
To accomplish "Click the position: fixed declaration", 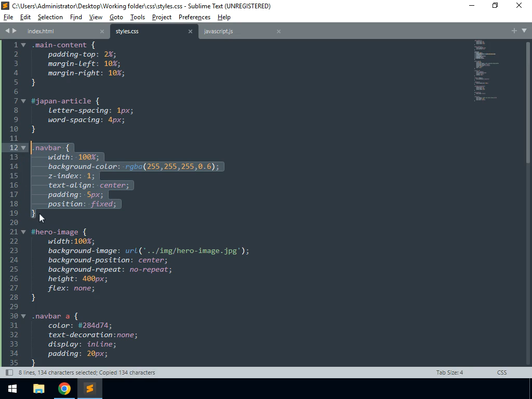I will [82, 204].
